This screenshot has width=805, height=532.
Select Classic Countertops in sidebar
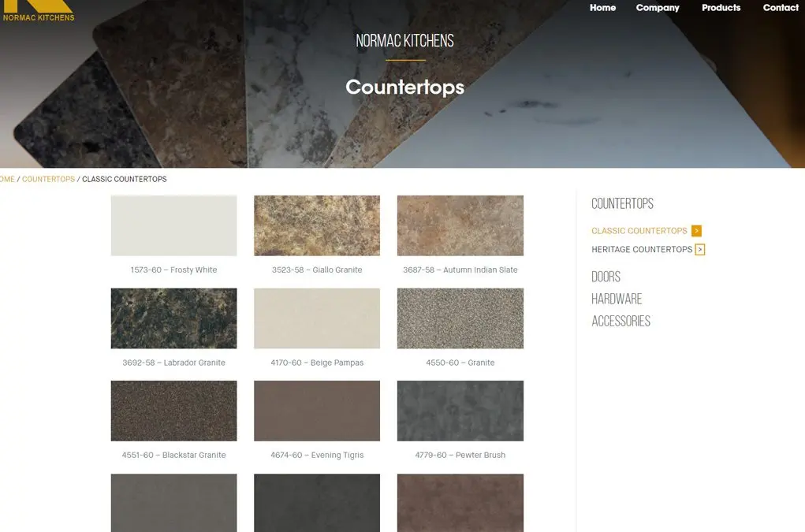click(639, 231)
